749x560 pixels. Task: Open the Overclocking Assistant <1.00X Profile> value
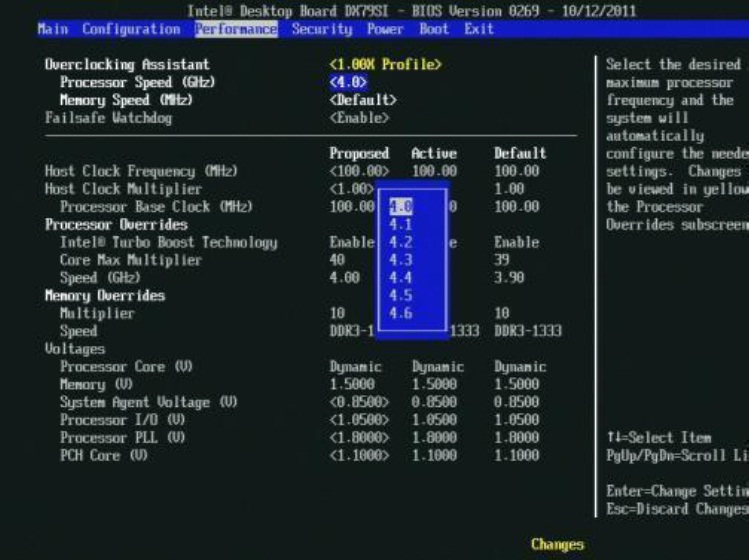[385, 65]
